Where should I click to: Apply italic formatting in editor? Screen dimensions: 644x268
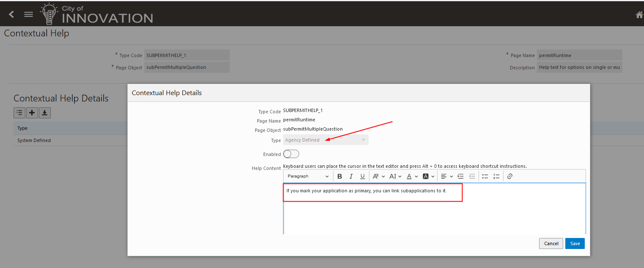pos(351,176)
